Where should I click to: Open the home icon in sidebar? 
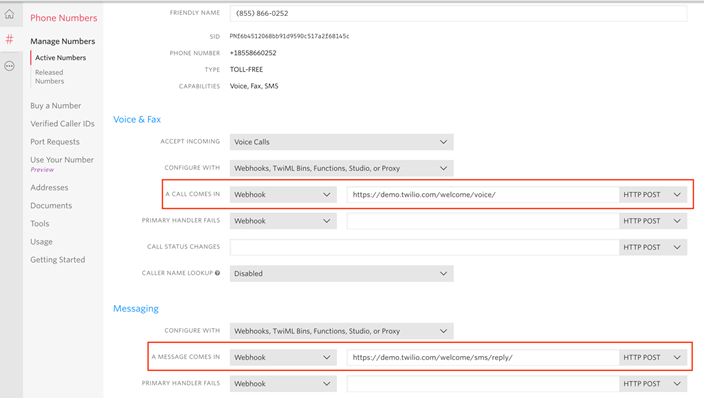click(x=9, y=14)
